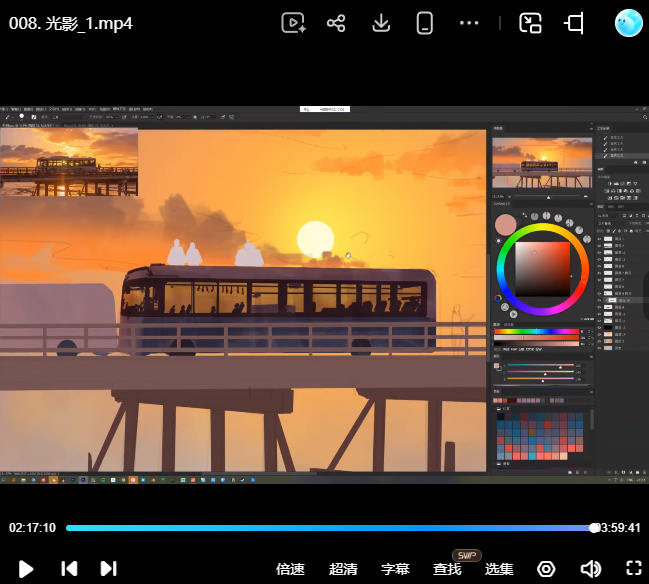Skip to the next video
This screenshot has height=584, width=649.
[x=108, y=569]
